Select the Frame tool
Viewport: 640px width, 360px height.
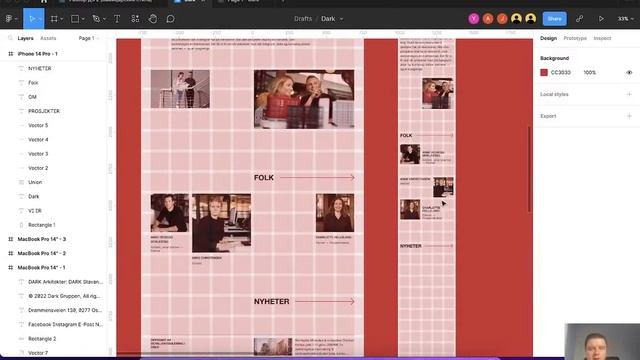[x=54, y=19]
